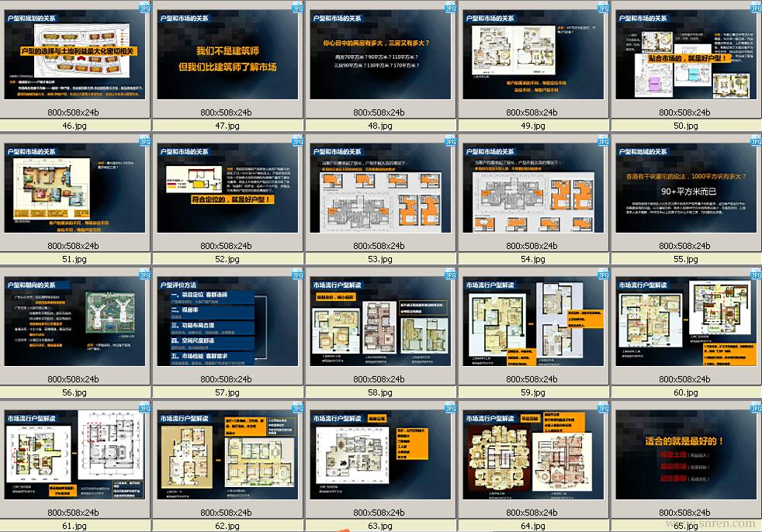762x532 pixels.
Task: Open the 64.jpg thumbnail image
Action: point(533,454)
